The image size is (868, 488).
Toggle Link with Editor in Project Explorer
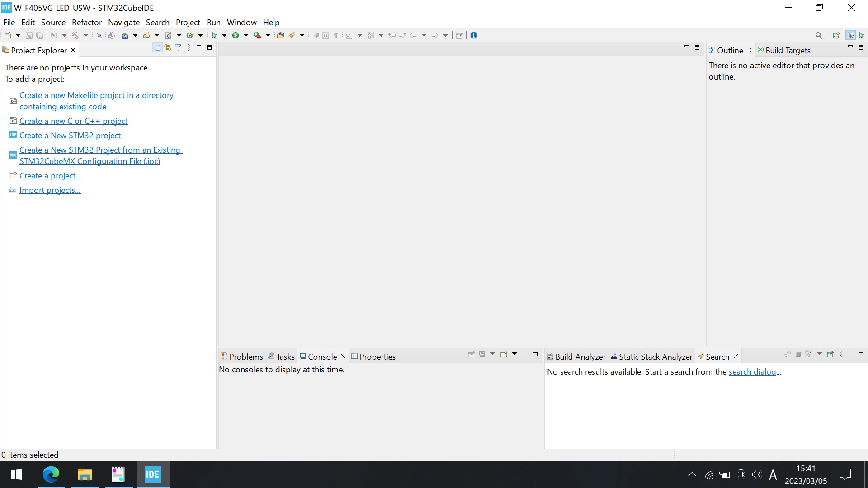[168, 47]
